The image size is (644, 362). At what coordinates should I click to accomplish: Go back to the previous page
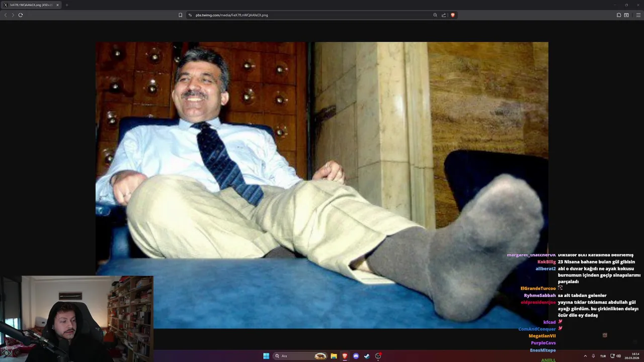[6, 15]
